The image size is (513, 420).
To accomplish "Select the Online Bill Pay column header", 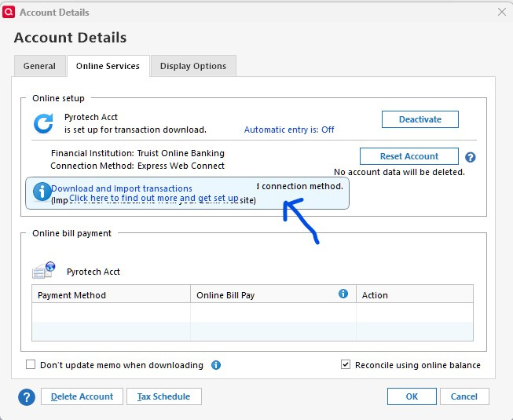I will [273, 295].
